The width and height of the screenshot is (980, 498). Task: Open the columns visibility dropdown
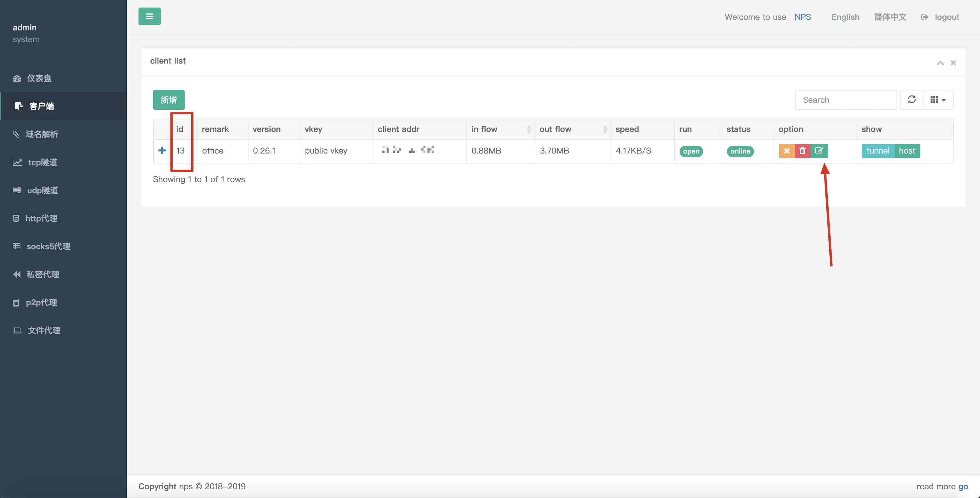click(938, 100)
